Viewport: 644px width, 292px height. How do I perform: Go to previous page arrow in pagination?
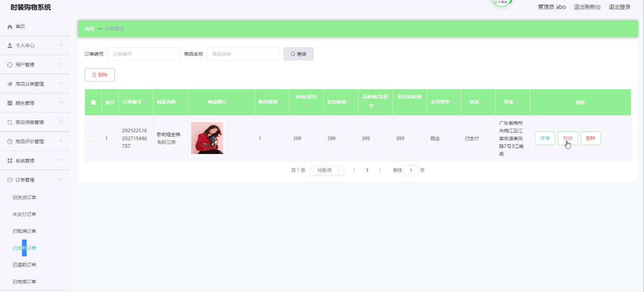pyautogui.click(x=354, y=170)
